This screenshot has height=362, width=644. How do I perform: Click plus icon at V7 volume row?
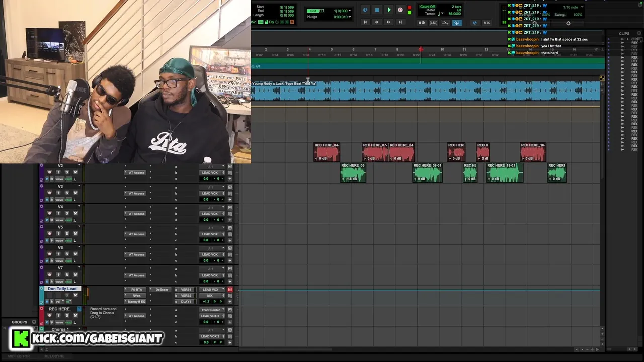click(x=230, y=281)
